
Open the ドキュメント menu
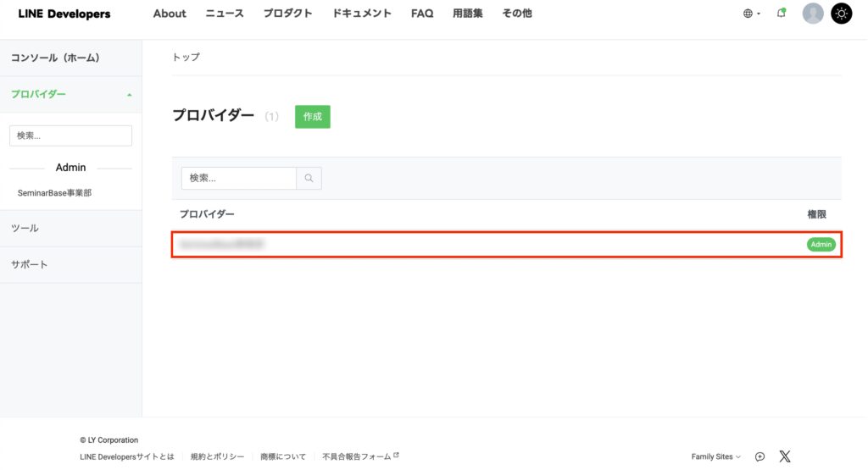[362, 14]
